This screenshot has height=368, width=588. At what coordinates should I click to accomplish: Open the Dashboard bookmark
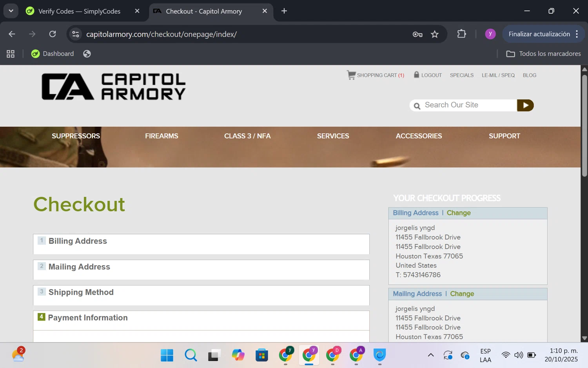click(x=53, y=54)
